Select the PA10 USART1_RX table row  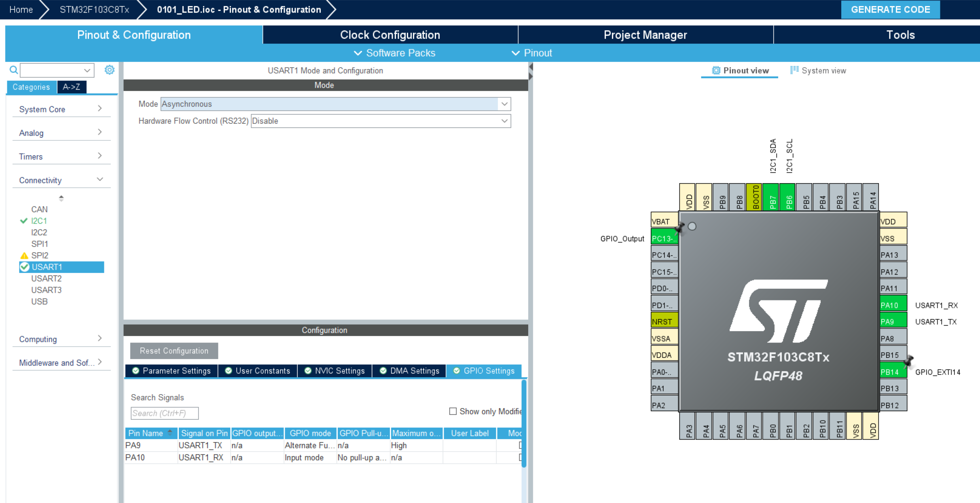click(323, 457)
